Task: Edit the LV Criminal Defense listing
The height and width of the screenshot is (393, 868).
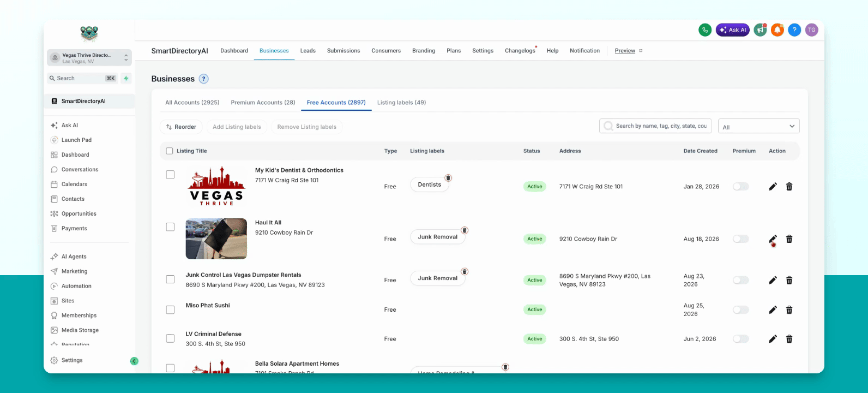Action: (773, 339)
